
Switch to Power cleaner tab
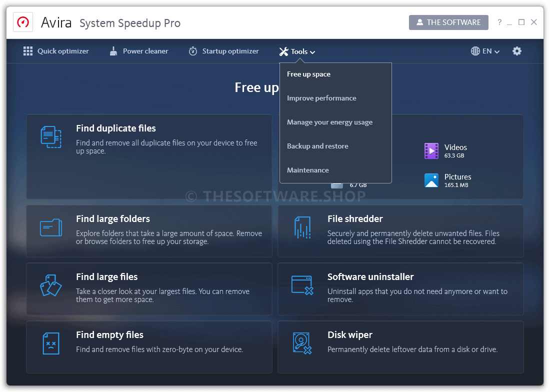pos(139,51)
